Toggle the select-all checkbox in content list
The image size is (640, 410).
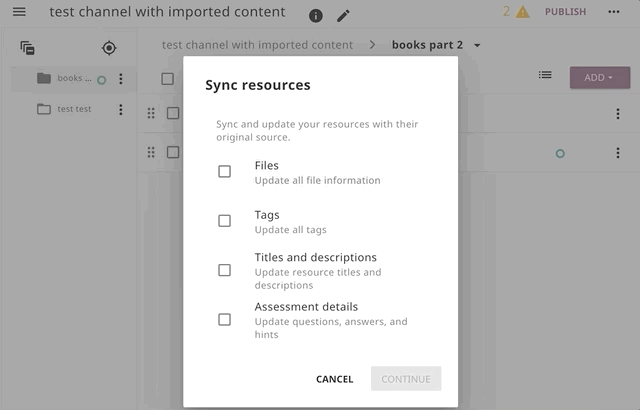coord(167,79)
